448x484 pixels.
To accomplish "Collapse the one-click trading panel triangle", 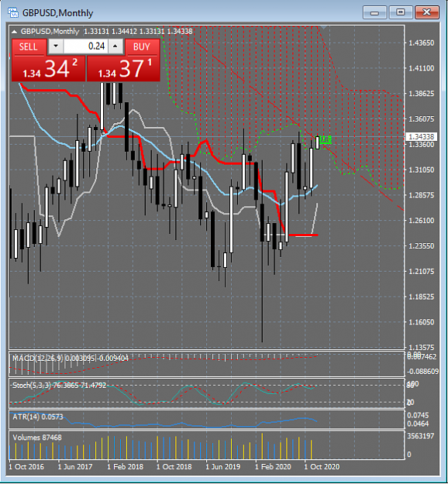I will 14,32.
